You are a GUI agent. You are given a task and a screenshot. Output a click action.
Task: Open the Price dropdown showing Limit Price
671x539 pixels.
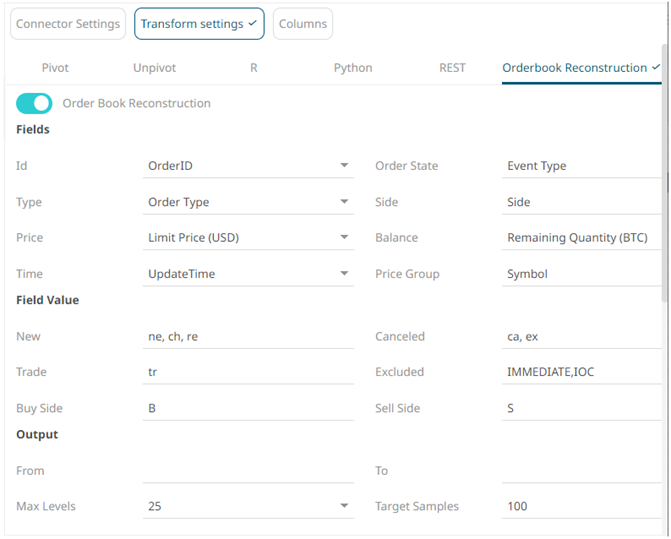click(250, 238)
